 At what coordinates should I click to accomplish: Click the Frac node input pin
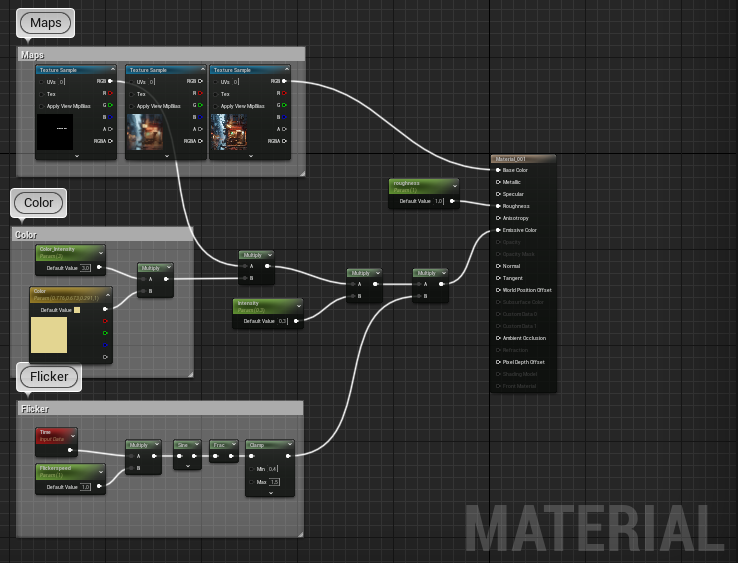(216, 456)
